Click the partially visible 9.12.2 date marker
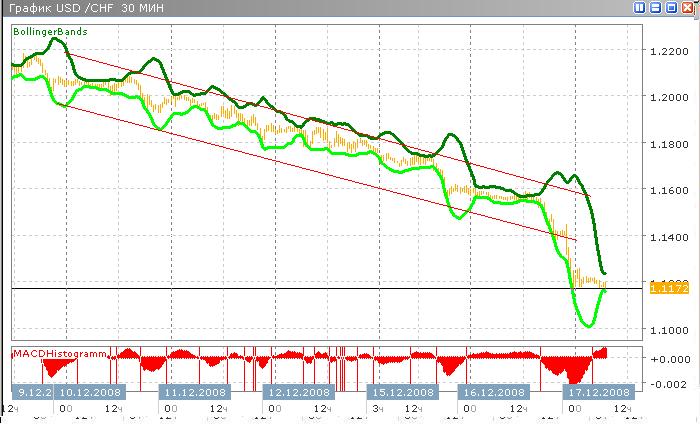The width and height of the screenshot is (700, 424). pyautogui.click(x=32, y=392)
